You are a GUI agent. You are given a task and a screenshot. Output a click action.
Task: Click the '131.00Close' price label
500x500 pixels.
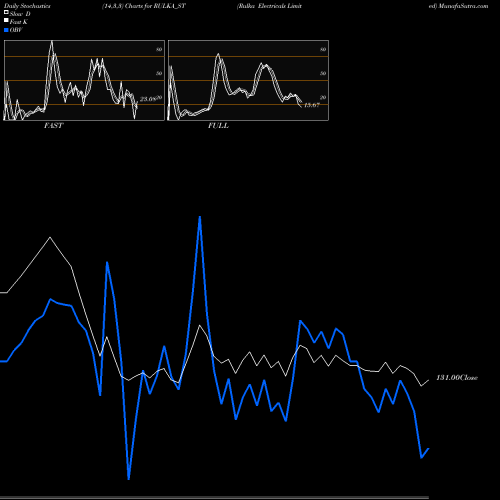pyautogui.click(x=457, y=378)
